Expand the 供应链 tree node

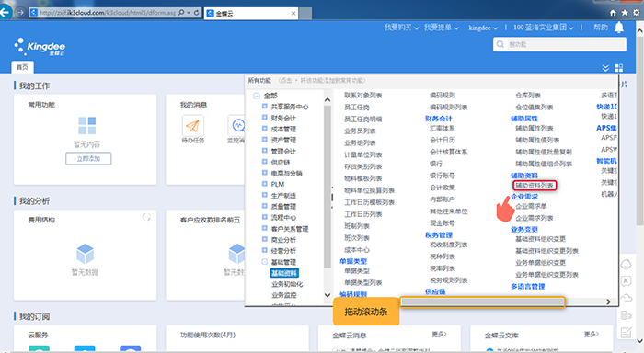click(x=265, y=162)
